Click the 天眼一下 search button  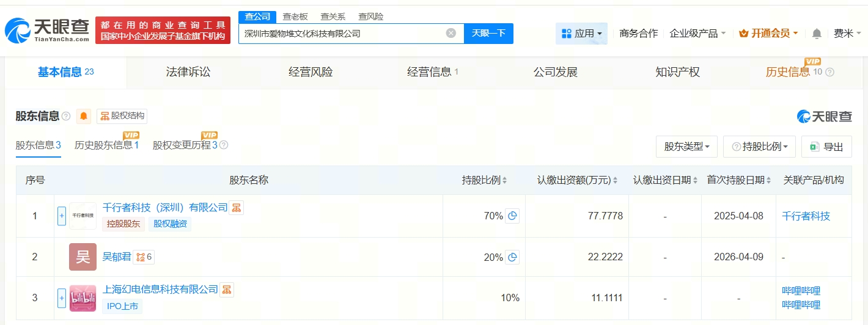tap(488, 33)
